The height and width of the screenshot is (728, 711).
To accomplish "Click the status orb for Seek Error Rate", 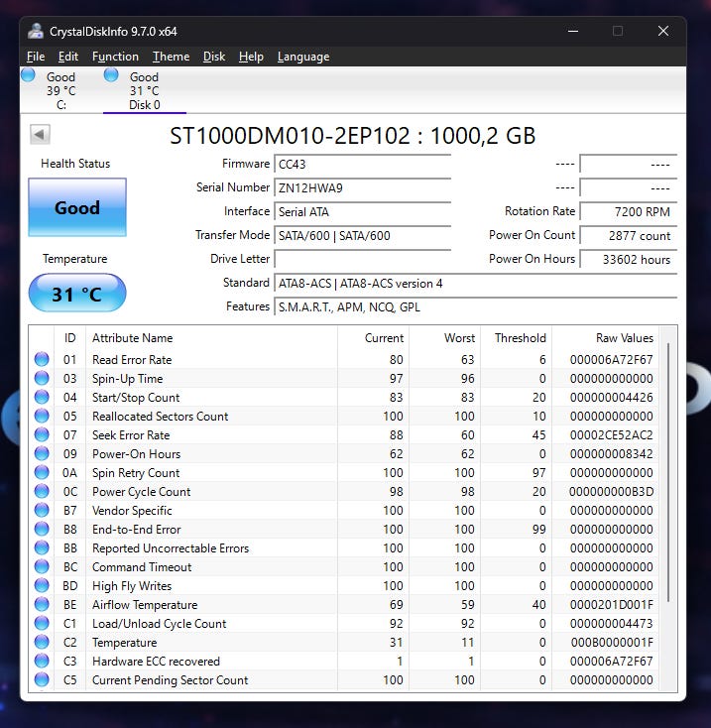I will [x=42, y=435].
